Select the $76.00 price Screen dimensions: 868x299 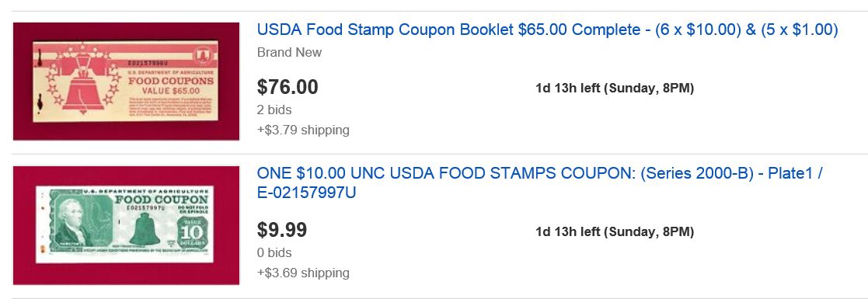click(x=288, y=88)
